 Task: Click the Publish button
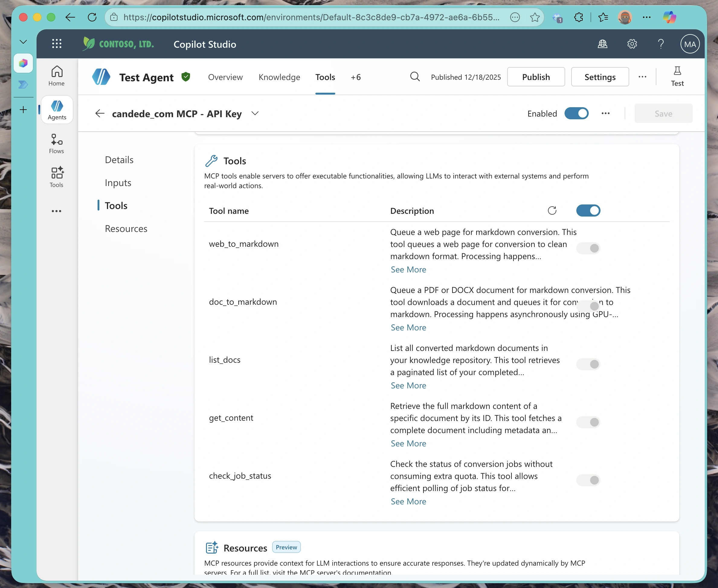point(536,76)
